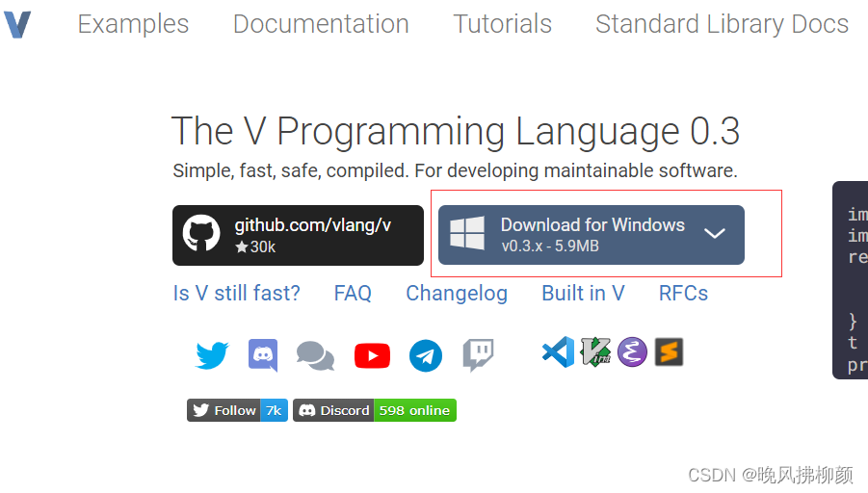Open the Telegram icon link
This screenshot has height=493, width=868.
pyautogui.click(x=426, y=355)
